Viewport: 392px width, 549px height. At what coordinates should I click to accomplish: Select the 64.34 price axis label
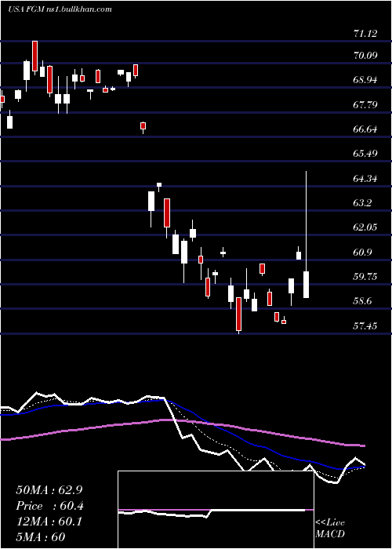point(365,179)
